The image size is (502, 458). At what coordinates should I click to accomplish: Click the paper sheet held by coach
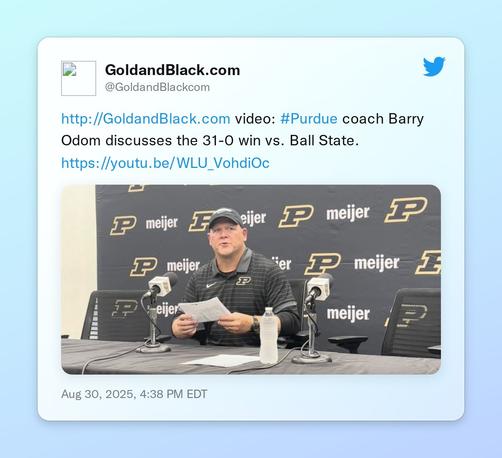point(204,310)
